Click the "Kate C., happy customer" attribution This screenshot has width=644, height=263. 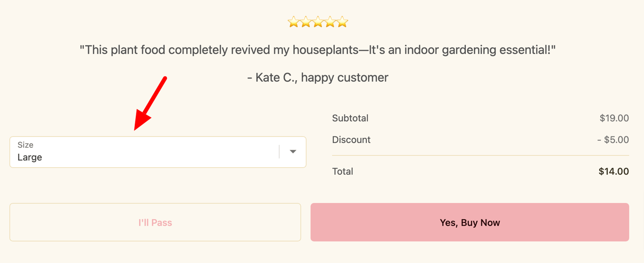click(x=318, y=77)
